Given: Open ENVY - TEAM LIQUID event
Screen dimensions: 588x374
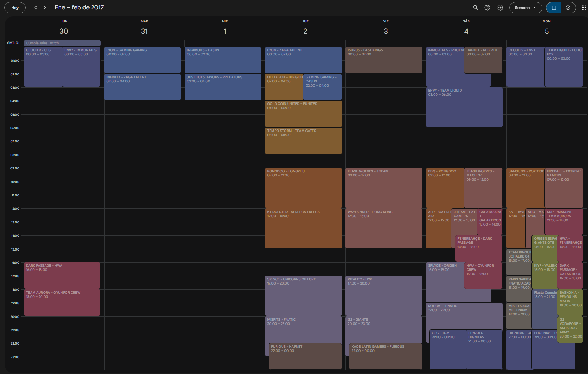Looking at the screenshot, I should click(x=464, y=107).
